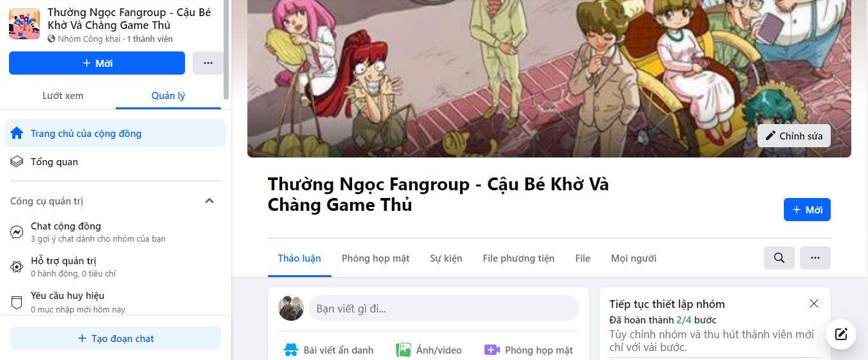
Task: Open the Sự kiện tab
Action: pos(446,258)
